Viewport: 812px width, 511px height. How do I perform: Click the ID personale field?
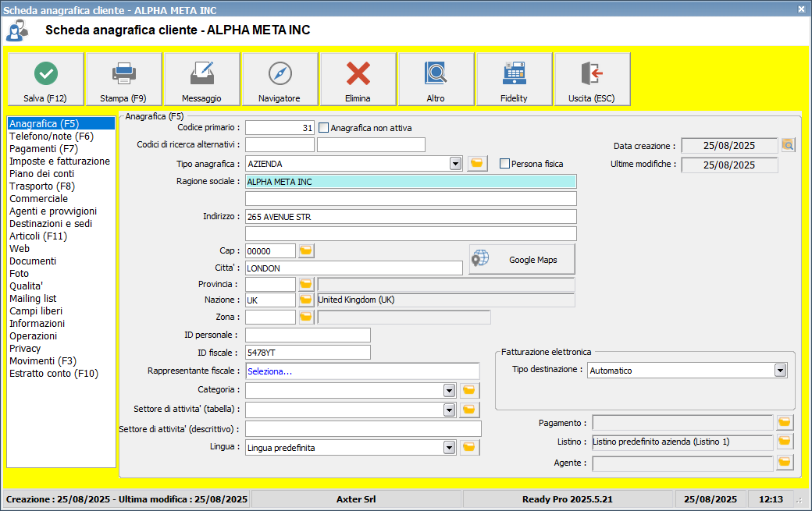(x=308, y=335)
